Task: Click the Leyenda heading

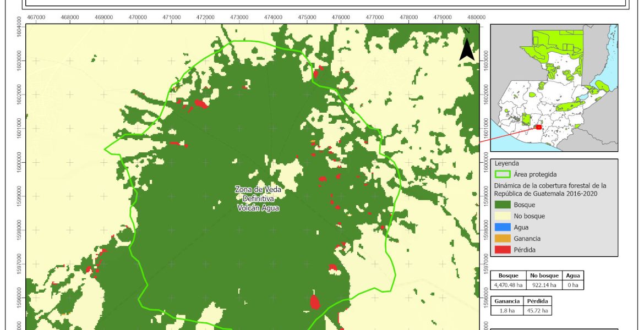Action: click(x=506, y=163)
